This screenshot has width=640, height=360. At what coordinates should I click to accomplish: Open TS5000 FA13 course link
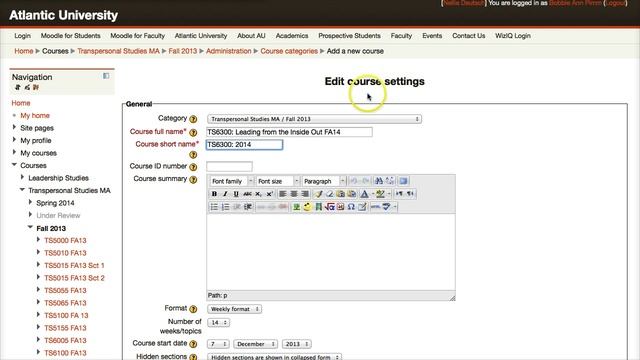pyautogui.click(x=65, y=240)
